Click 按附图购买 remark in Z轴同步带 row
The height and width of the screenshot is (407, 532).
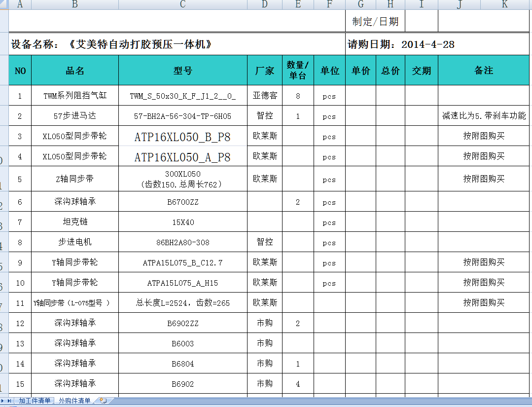click(484, 179)
